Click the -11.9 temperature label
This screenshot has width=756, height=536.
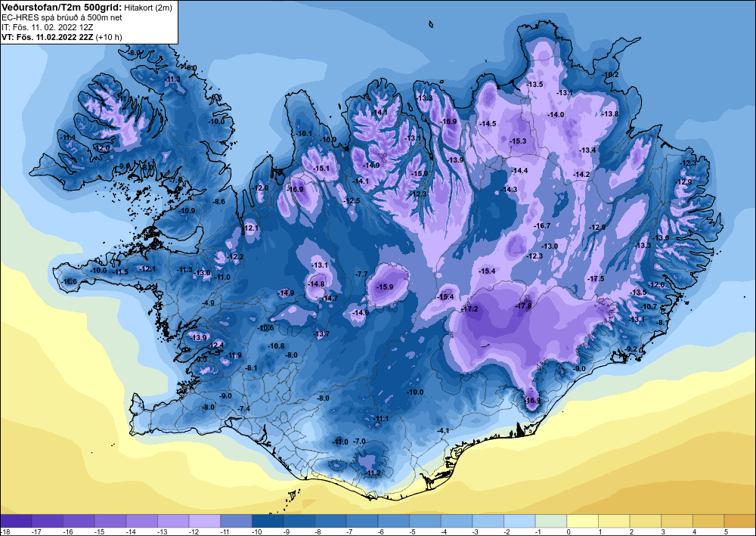point(234,355)
